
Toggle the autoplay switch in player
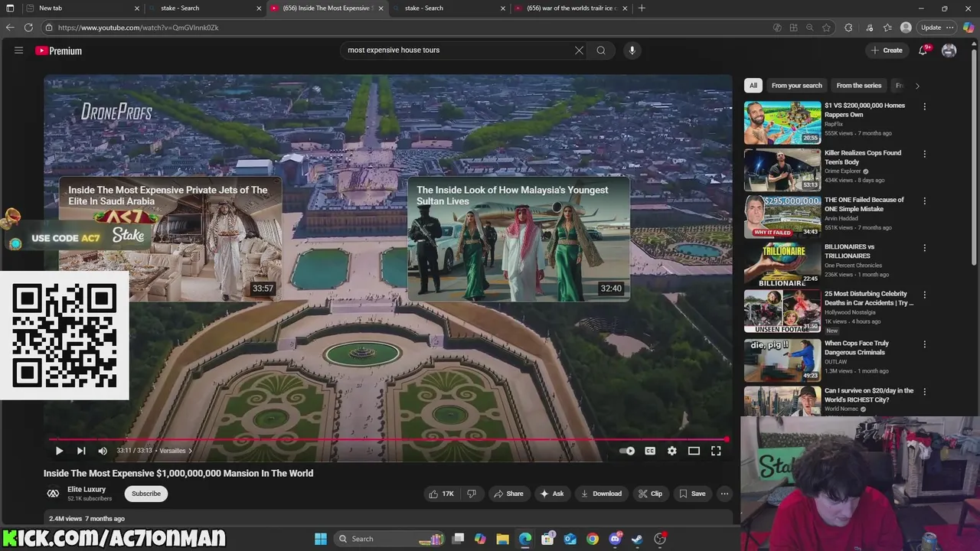[627, 451]
